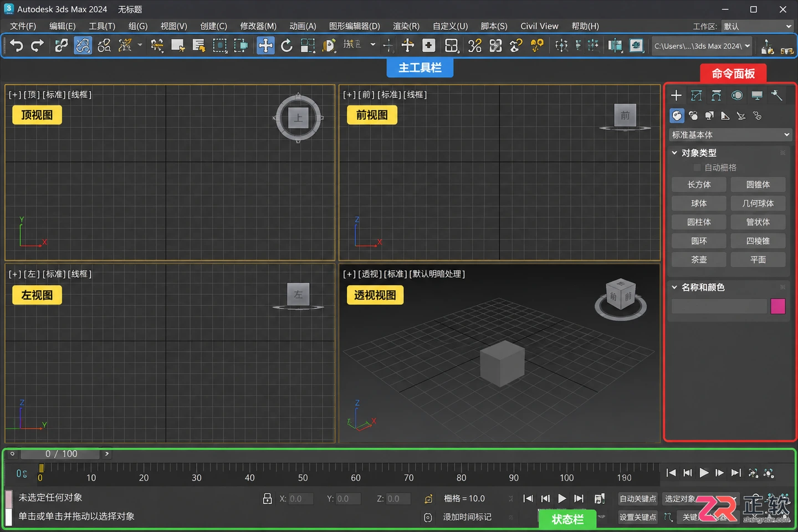Choose the Rectangular Selection Region icon

tap(220, 45)
